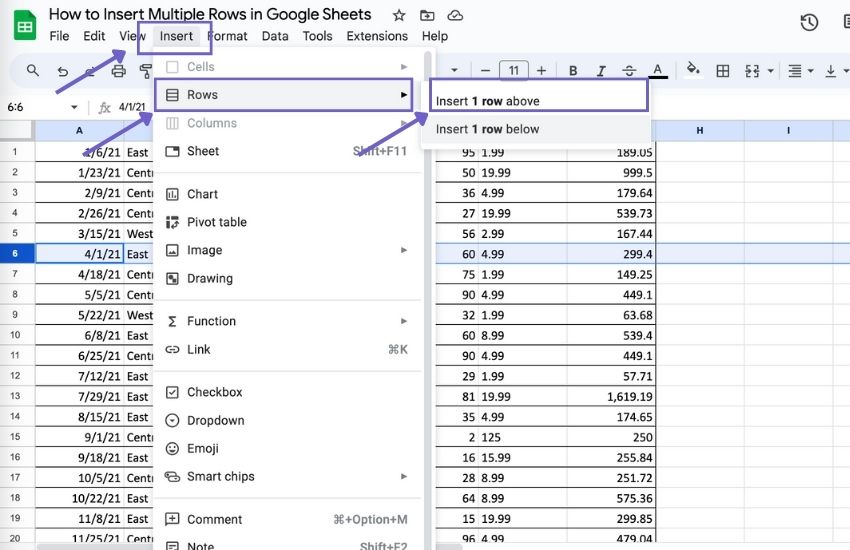
Task: Click the move to folder icon
Action: (x=427, y=15)
